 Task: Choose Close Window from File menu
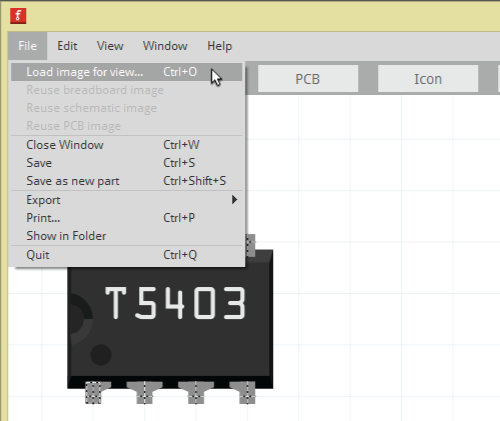(x=127, y=145)
